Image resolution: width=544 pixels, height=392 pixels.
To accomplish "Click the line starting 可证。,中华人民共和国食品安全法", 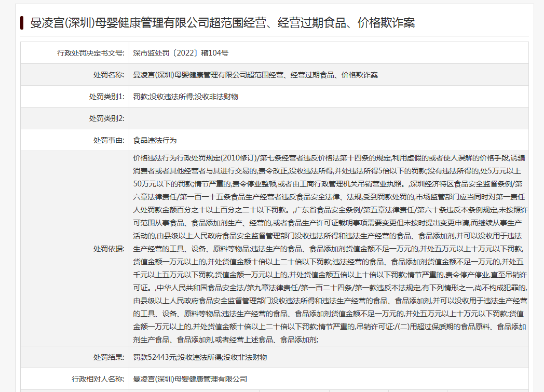I will 330,288.
